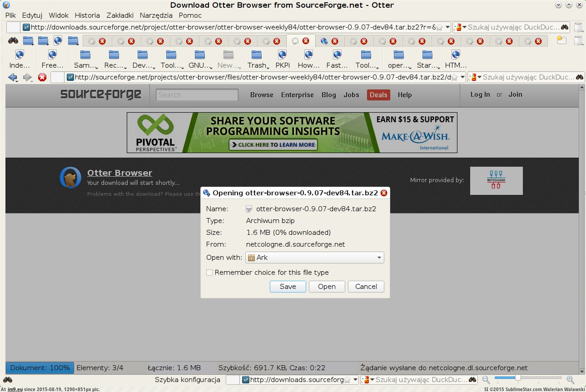Click the Save button in download dialog

pos(288,287)
